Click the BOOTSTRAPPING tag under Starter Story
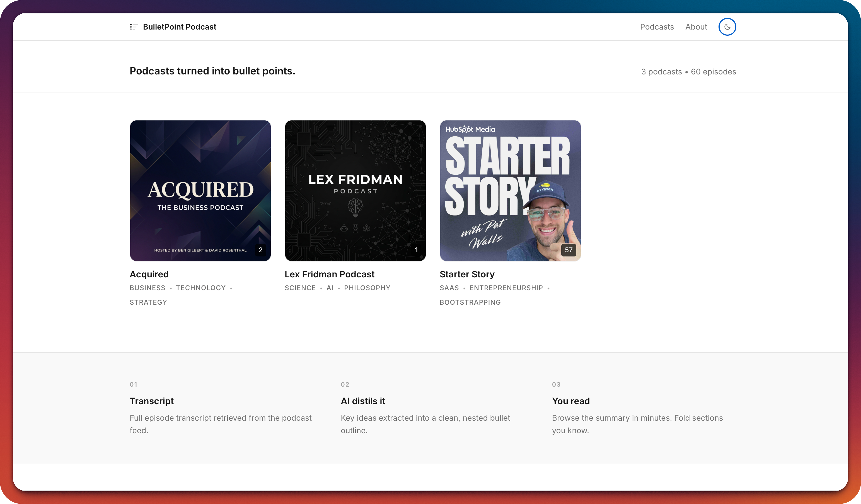Image resolution: width=861 pixels, height=504 pixels. tap(470, 302)
